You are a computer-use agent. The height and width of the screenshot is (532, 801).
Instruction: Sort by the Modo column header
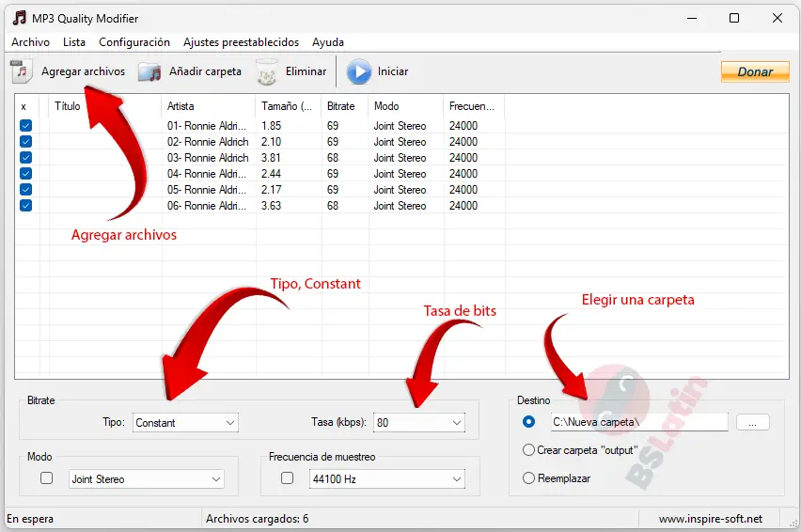406,106
